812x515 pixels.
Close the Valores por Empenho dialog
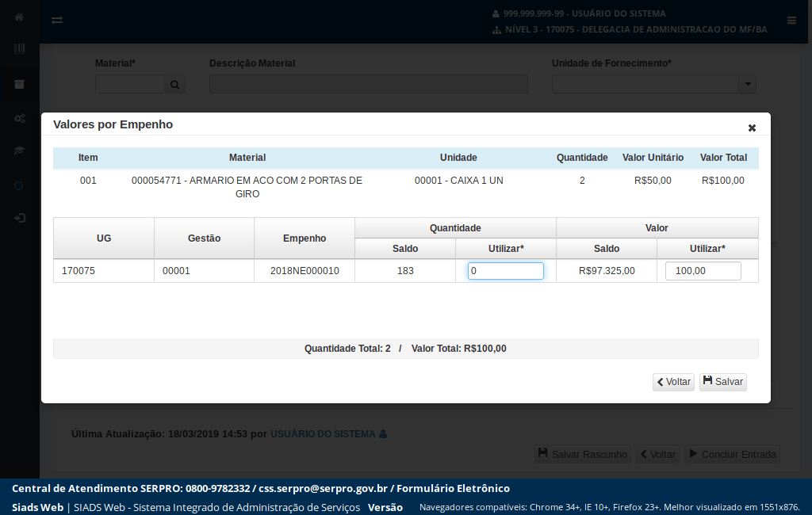752,128
